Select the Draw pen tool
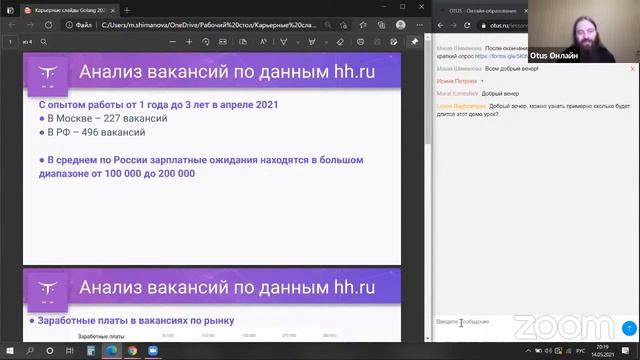The width and height of the screenshot is (640, 360). click(x=284, y=42)
